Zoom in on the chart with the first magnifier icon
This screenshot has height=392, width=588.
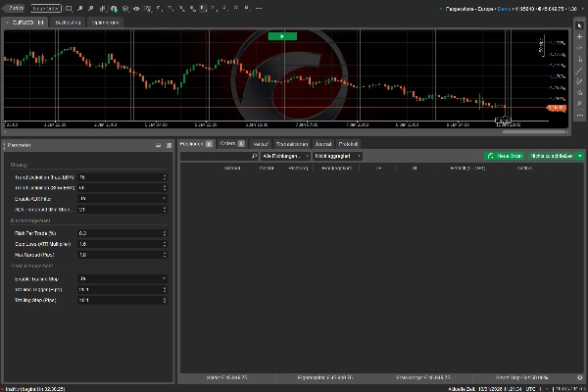tap(80, 8)
